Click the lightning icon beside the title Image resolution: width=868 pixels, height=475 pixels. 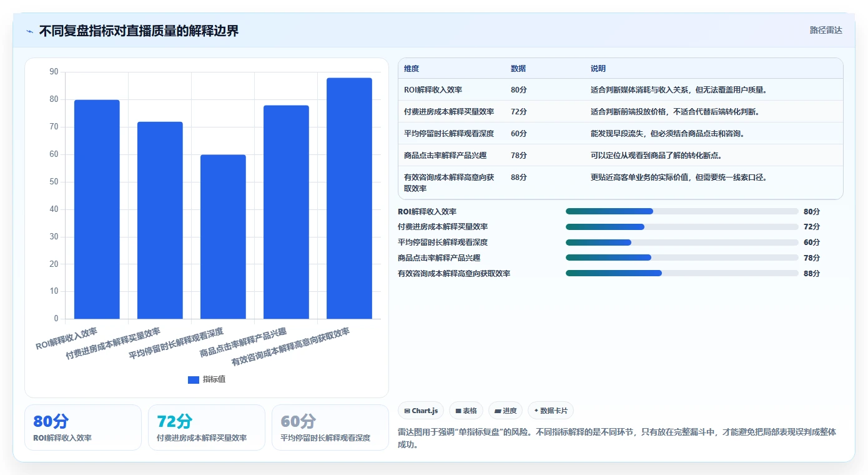(x=29, y=31)
